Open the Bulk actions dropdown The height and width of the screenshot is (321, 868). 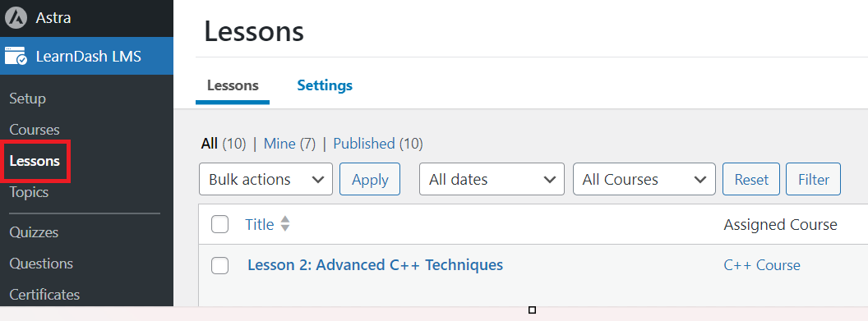click(265, 179)
